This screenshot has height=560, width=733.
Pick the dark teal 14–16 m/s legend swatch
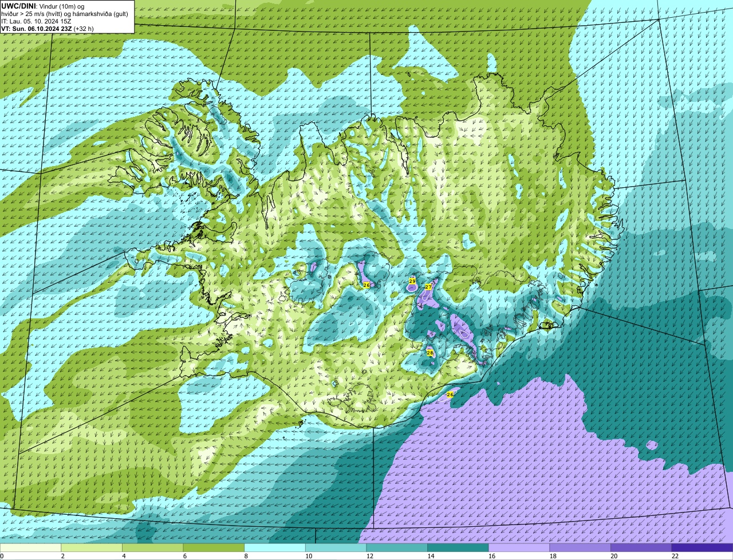[x=458, y=547]
